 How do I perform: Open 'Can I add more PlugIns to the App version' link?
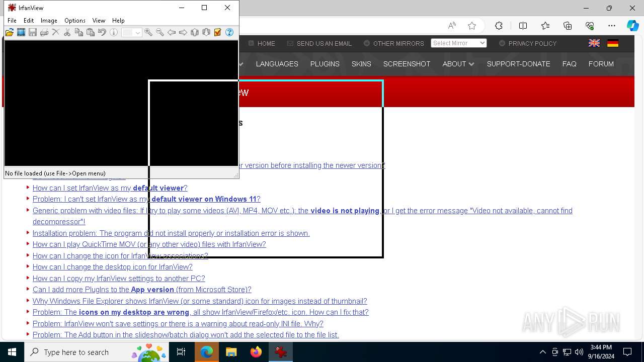point(142,290)
